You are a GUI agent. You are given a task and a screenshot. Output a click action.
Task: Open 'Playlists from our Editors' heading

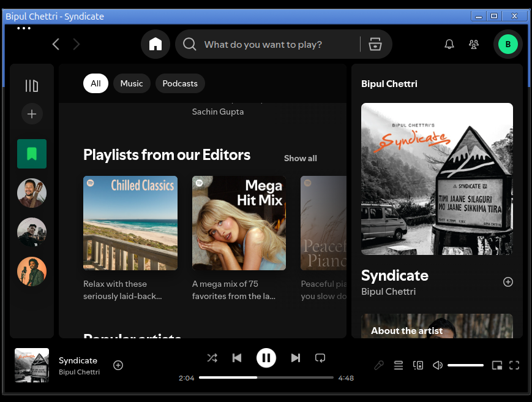click(x=167, y=155)
